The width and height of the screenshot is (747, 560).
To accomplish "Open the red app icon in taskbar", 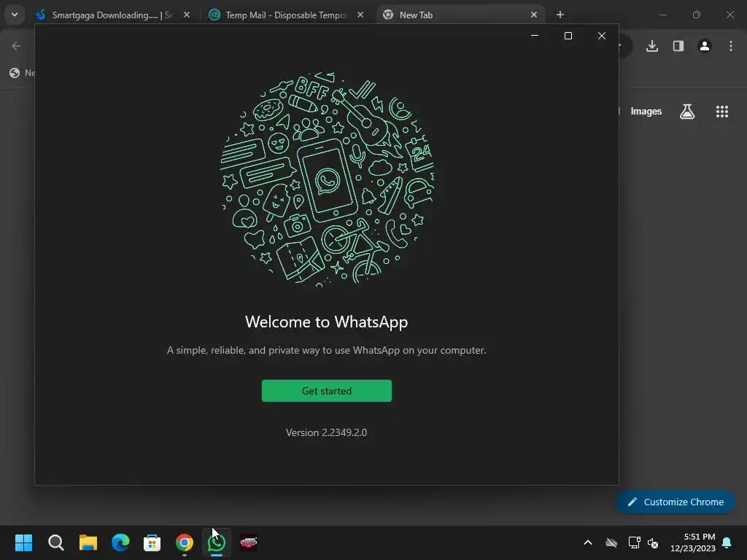I will pos(248,542).
